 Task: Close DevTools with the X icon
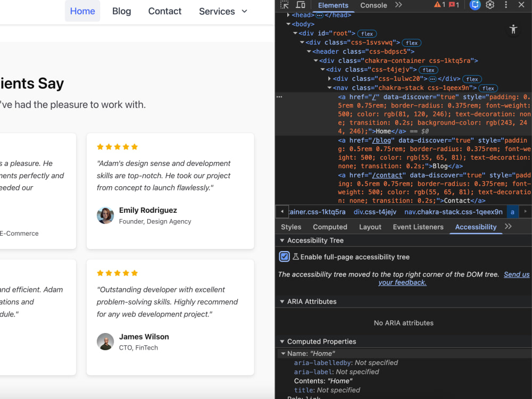[x=521, y=5]
